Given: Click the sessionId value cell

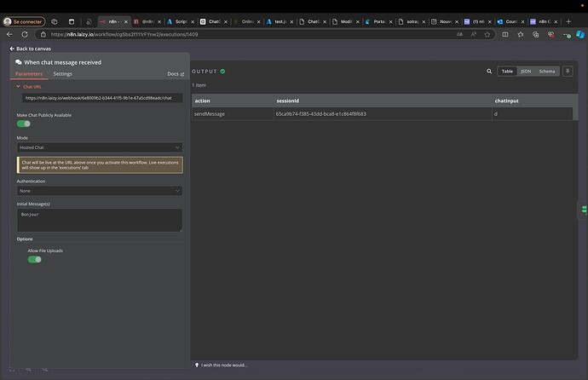Looking at the screenshot, I should click(383, 114).
